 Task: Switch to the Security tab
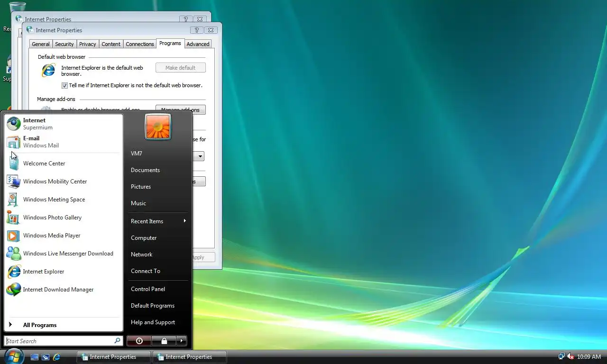click(x=64, y=44)
